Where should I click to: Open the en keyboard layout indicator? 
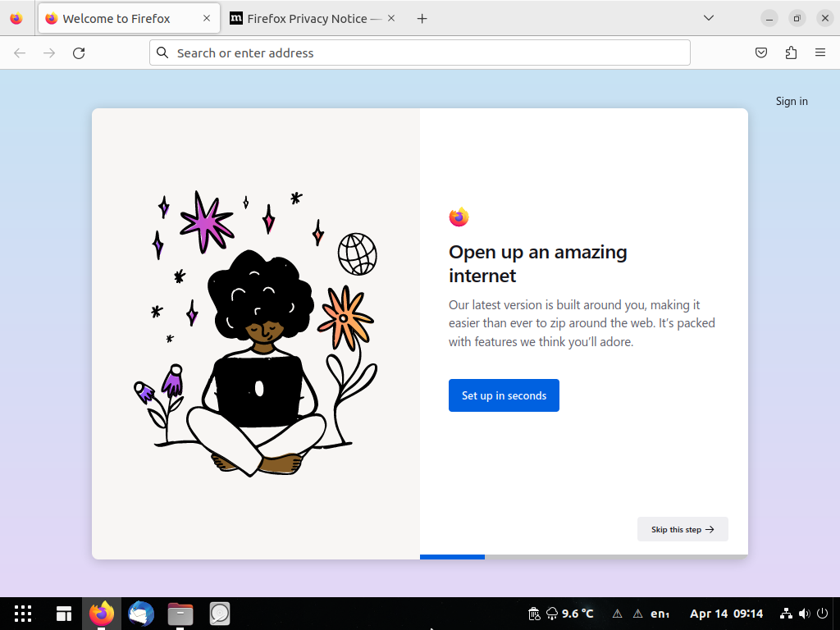point(660,614)
